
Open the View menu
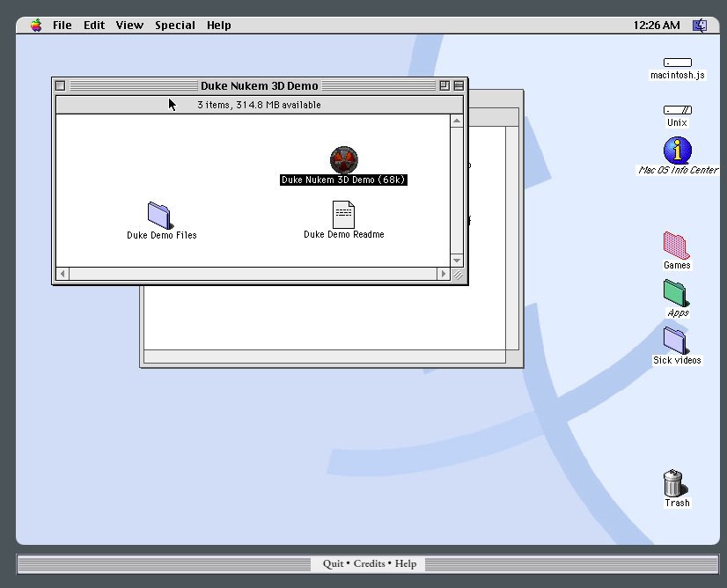129,25
